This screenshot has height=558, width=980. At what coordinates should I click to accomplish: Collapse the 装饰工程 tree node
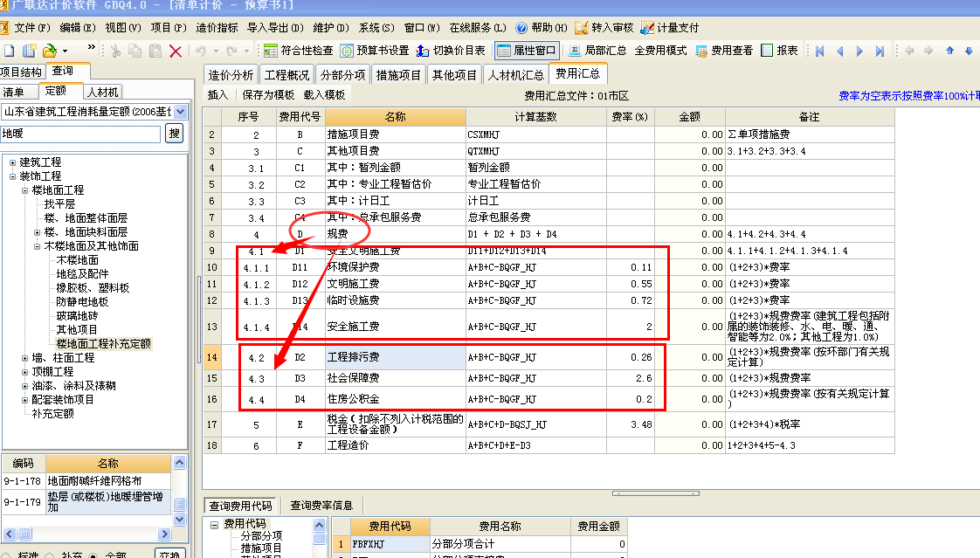coord(12,176)
